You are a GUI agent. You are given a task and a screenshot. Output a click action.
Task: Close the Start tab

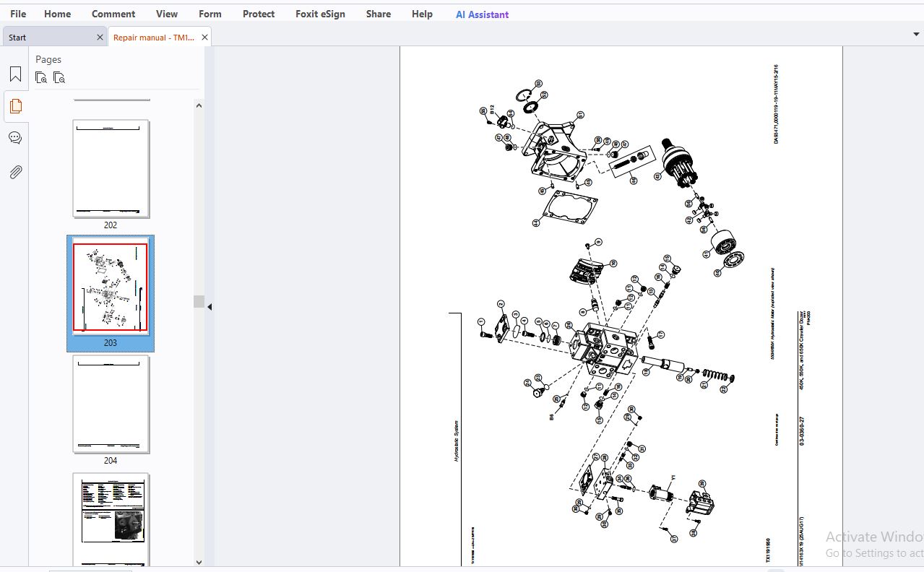tap(100, 38)
